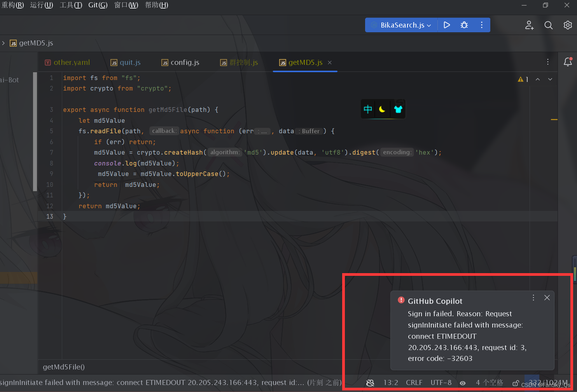This screenshot has width=577, height=392.
Task: Open IDE settings gear
Action: [568, 25]
